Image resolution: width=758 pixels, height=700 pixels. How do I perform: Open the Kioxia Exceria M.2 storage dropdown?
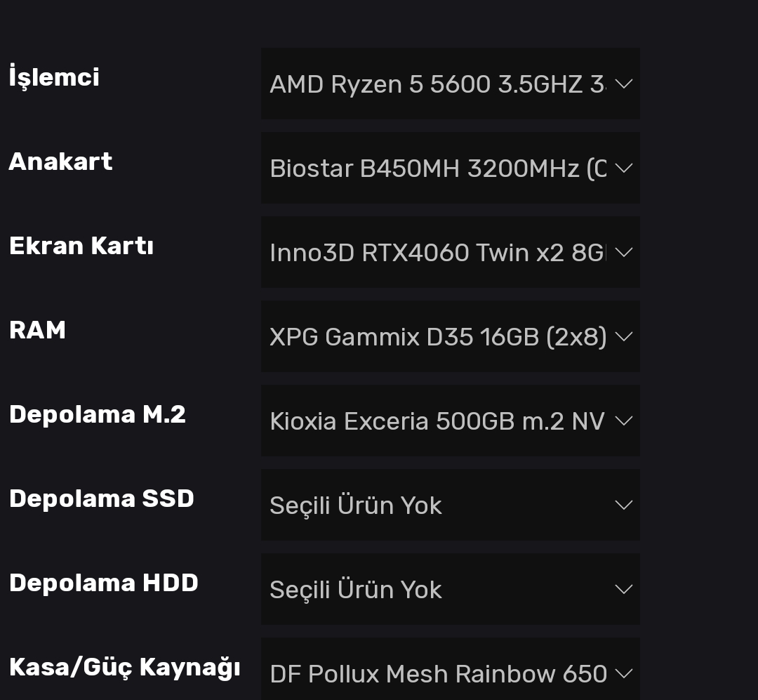[x=437, y=421]
